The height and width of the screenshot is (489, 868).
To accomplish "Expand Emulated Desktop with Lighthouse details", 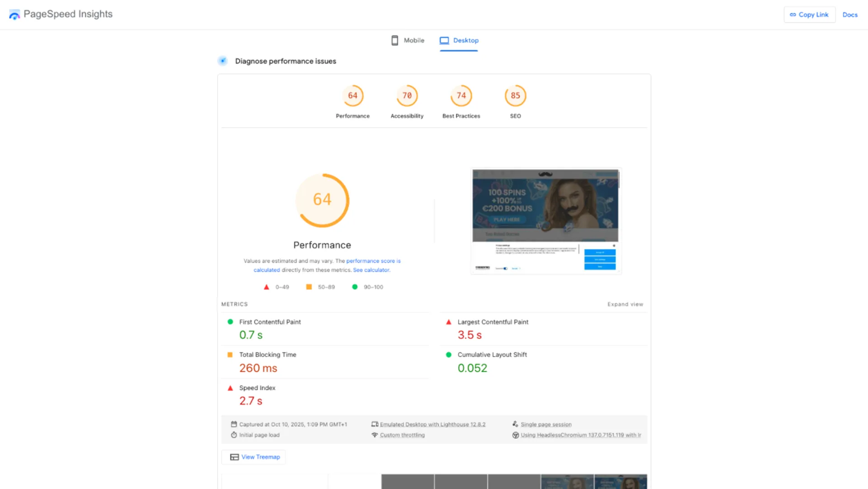I will coord(432,424).
